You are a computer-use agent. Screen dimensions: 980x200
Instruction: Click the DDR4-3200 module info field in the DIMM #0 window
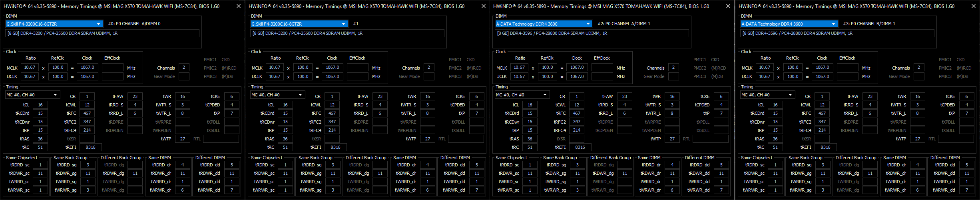click(x=102, y=33)
